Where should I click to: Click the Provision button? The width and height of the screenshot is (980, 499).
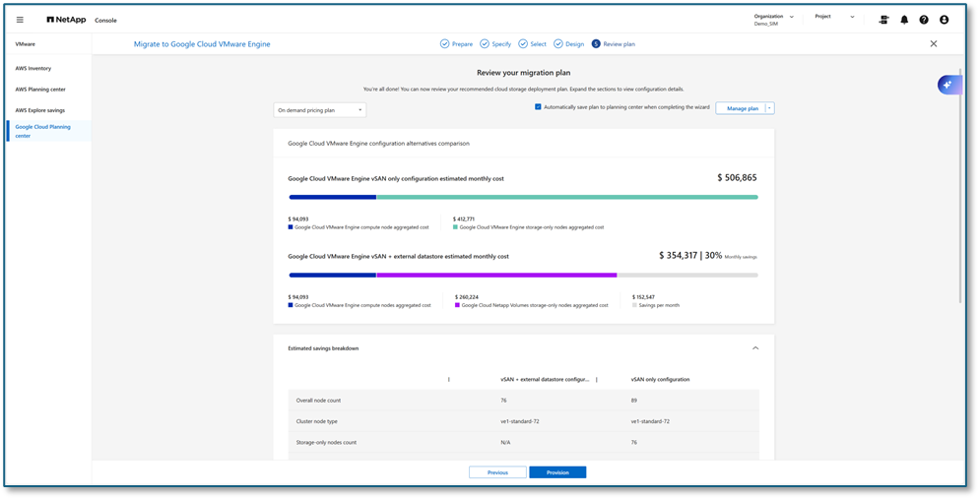[557, 472]
